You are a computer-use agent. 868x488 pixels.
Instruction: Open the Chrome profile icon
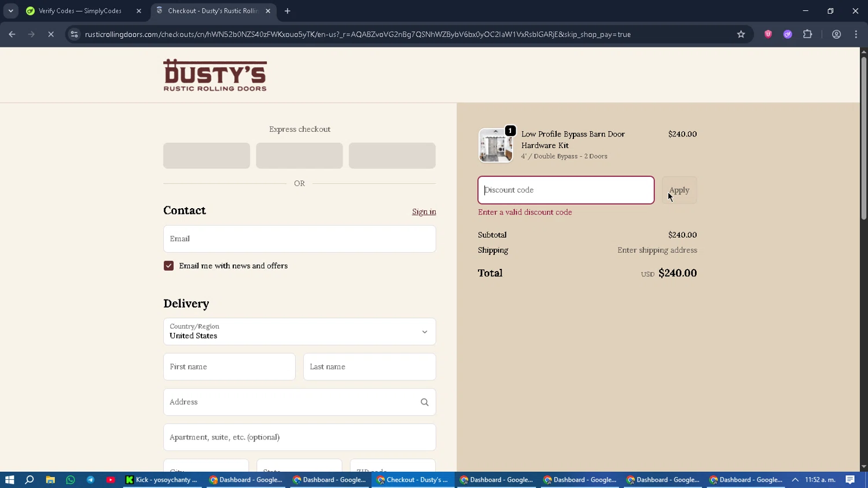pyautogui.click(x=836, y=34)
